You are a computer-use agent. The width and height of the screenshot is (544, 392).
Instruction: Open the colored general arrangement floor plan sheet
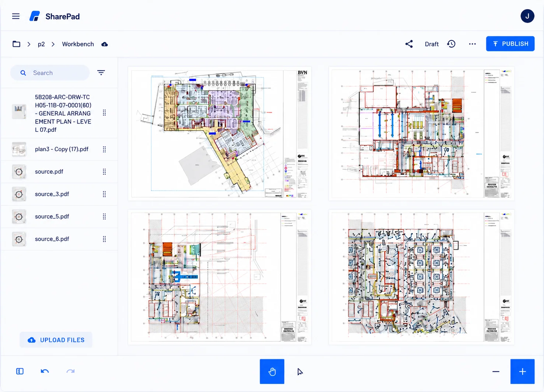click(x=220, y=134)
